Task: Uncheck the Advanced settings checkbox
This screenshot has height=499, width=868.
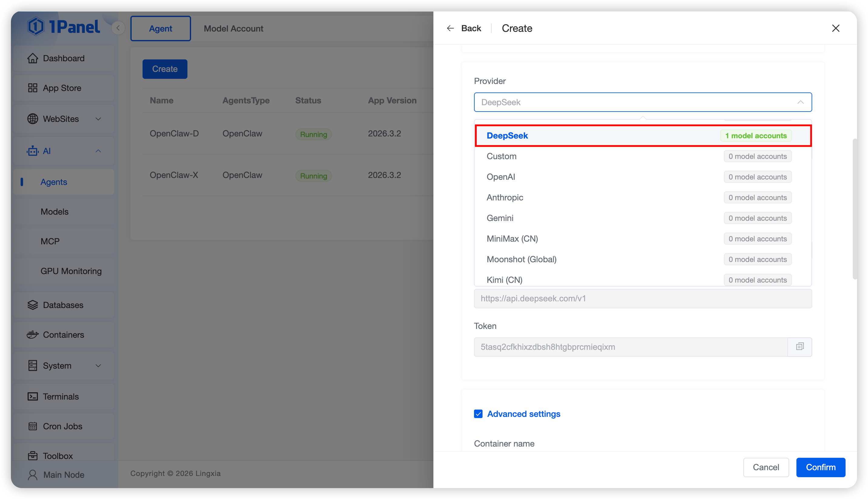Action: click(x=478, y=414)
